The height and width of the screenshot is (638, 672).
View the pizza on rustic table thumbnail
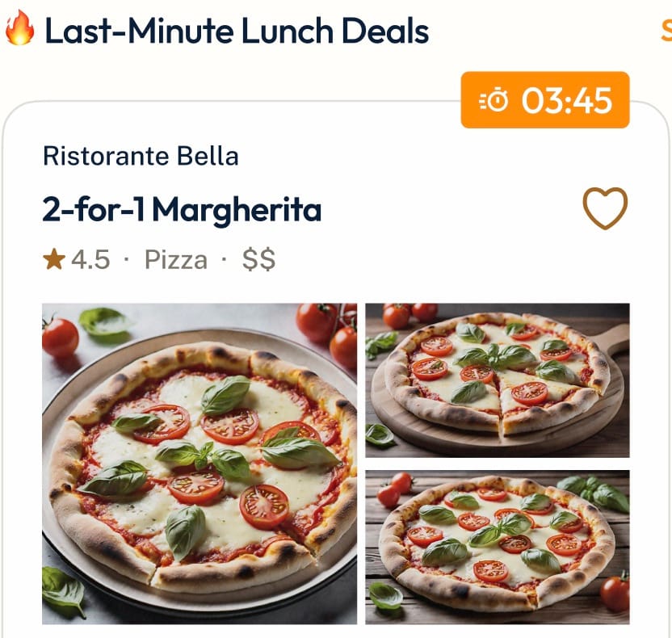point(497,547)
